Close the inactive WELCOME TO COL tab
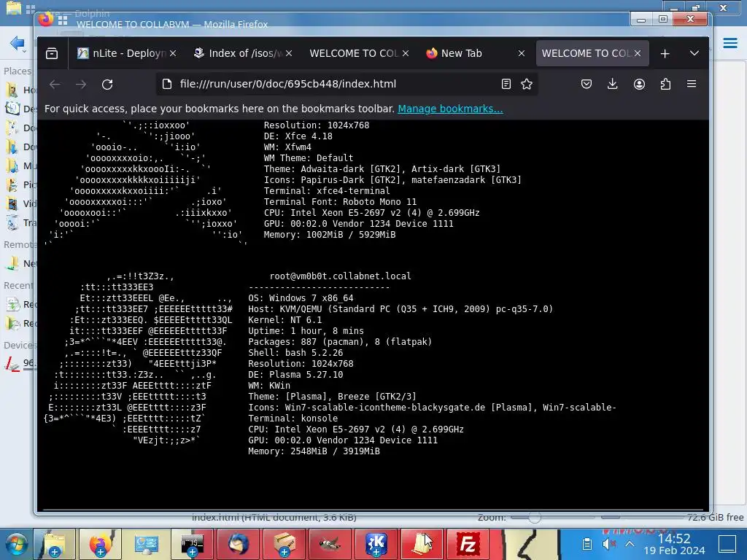The image size is (747, 560). pyautogui.click(x=406, y=53)
